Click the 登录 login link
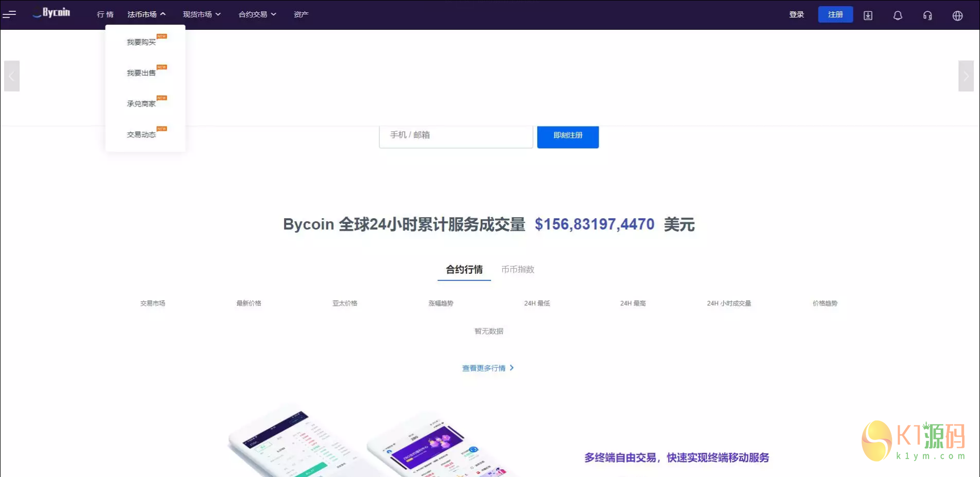This screenshot has height=477, width=980. click(796, 14)
